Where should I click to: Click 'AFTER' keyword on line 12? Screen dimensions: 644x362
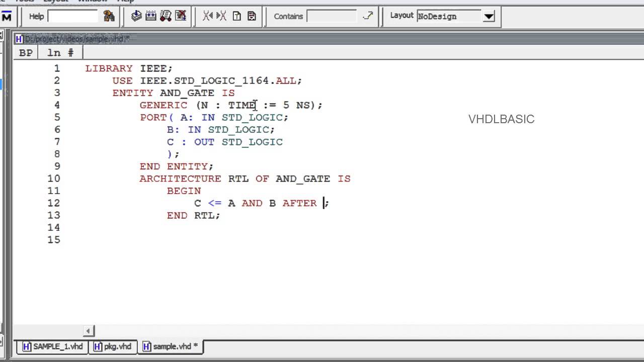pyautogui.click(x=299, y=203)
